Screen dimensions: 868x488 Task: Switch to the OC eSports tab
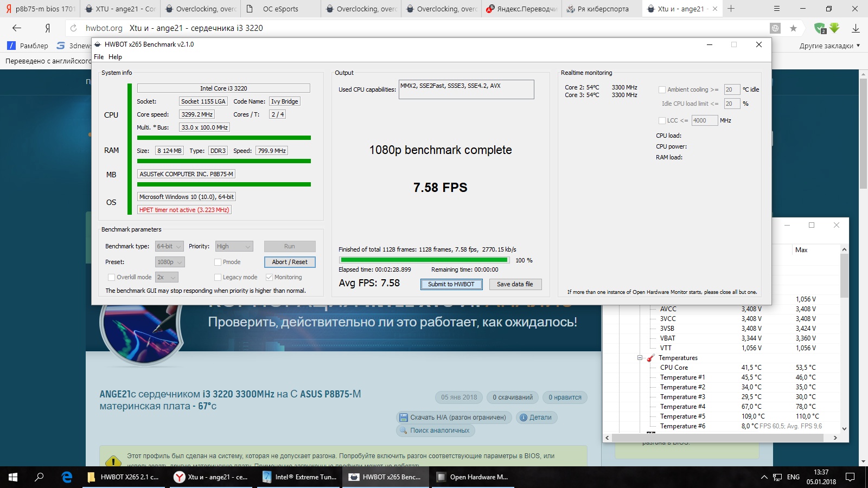pyautogui.click(x=280, y=9)
